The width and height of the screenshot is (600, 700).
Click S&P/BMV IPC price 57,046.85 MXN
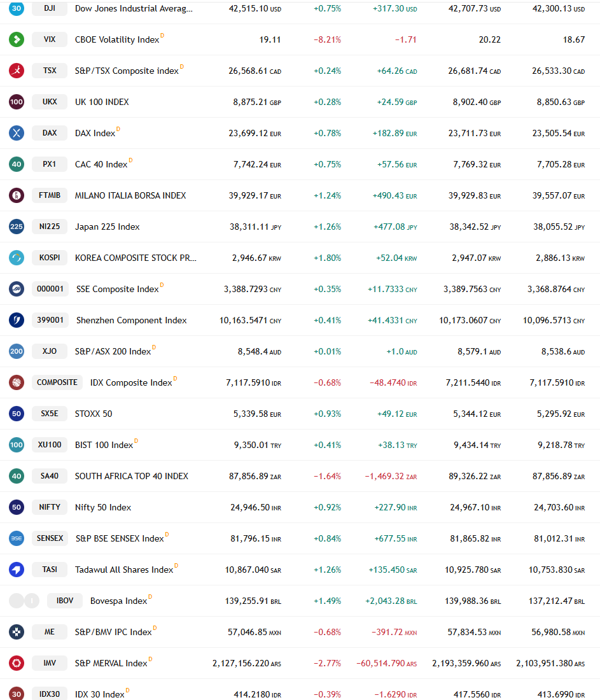[x=255, y=632]
